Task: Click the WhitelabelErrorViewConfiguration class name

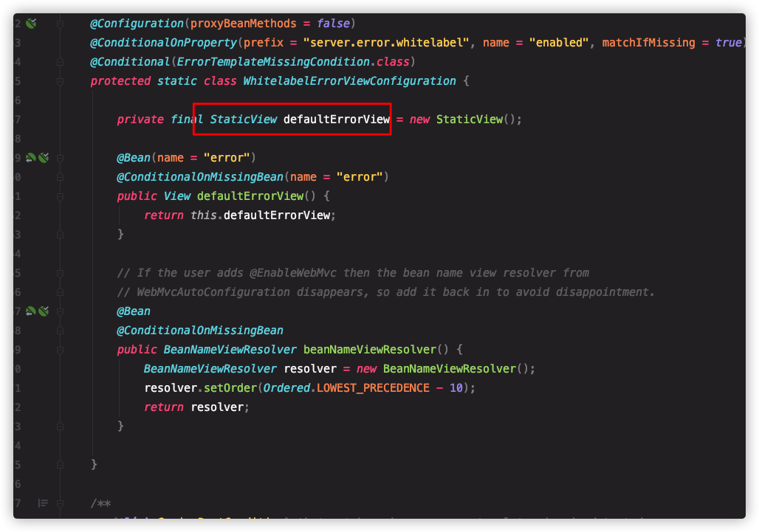Action: click(x=349, y=80)
